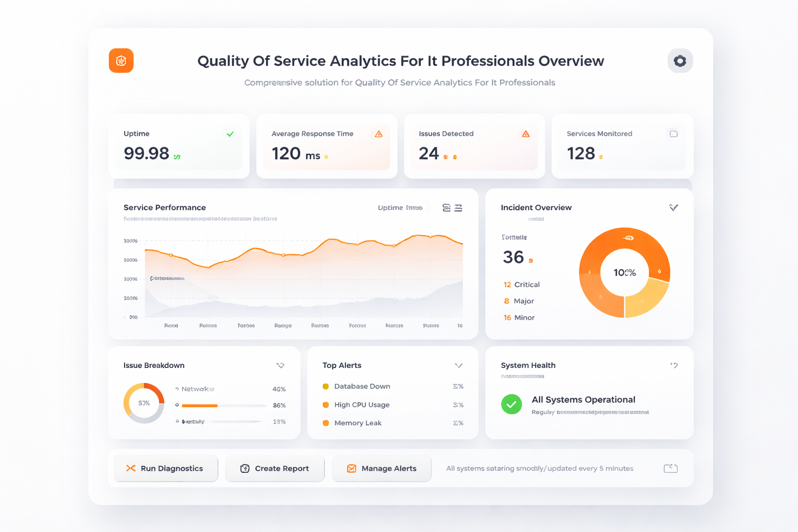Screen dimensions: 798x532
Task: Click the green All Systems Operational check
Action: (x=511, y=404)
